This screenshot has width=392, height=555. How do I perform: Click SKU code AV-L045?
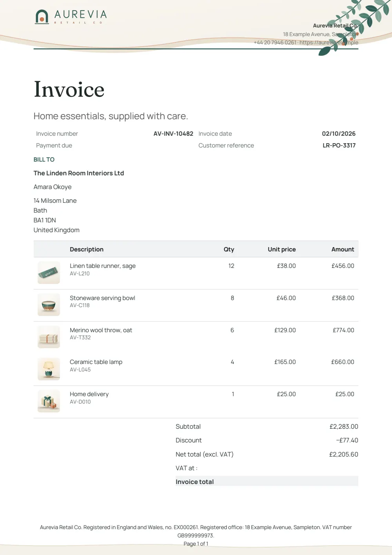coord(80,370)
